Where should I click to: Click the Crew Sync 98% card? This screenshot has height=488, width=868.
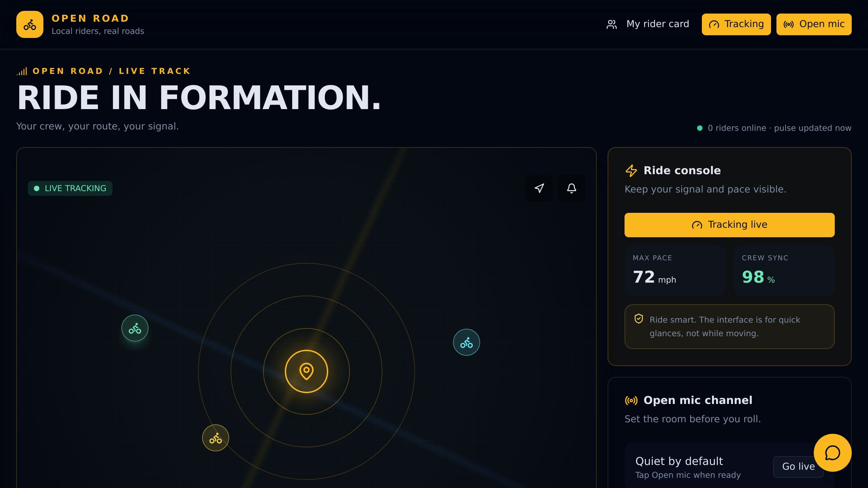pos(784,270)
